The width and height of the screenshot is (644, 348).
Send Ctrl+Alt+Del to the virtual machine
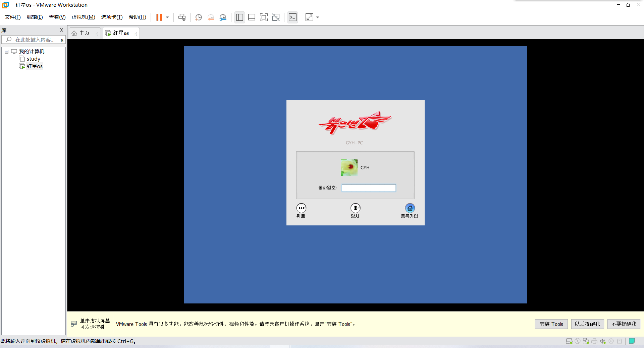pyautogui.click(x=182, y=17)
